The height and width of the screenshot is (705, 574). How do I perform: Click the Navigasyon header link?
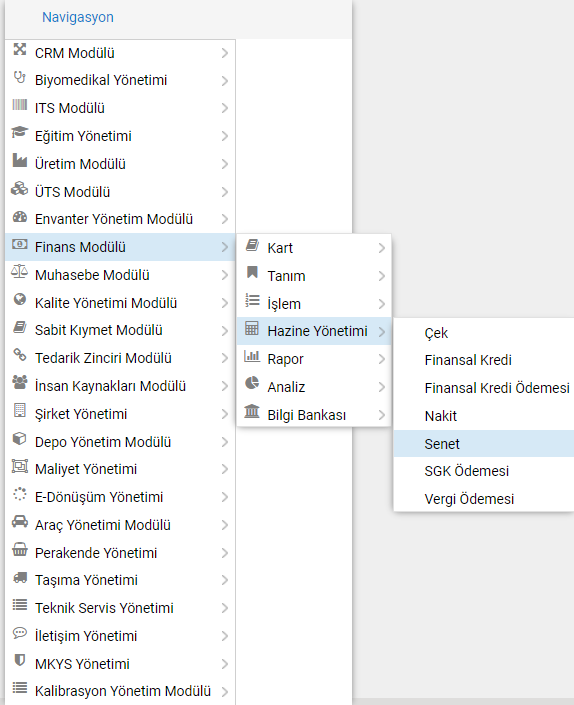tap(78, 17)
